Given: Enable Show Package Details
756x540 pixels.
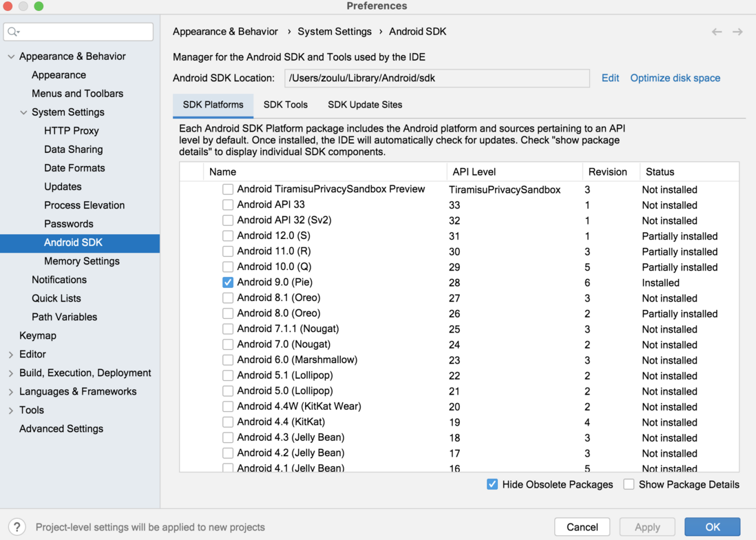Looking at the screenshot, I should [628, 484].
